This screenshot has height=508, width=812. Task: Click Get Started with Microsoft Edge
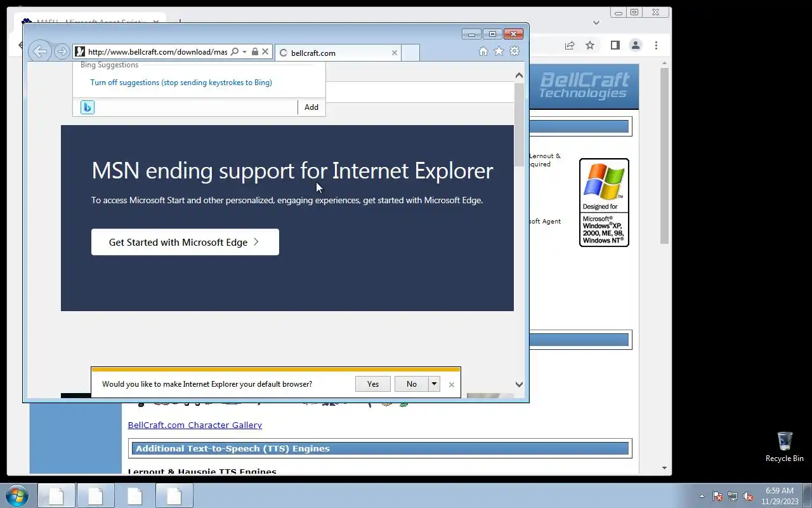pos(185,242)
